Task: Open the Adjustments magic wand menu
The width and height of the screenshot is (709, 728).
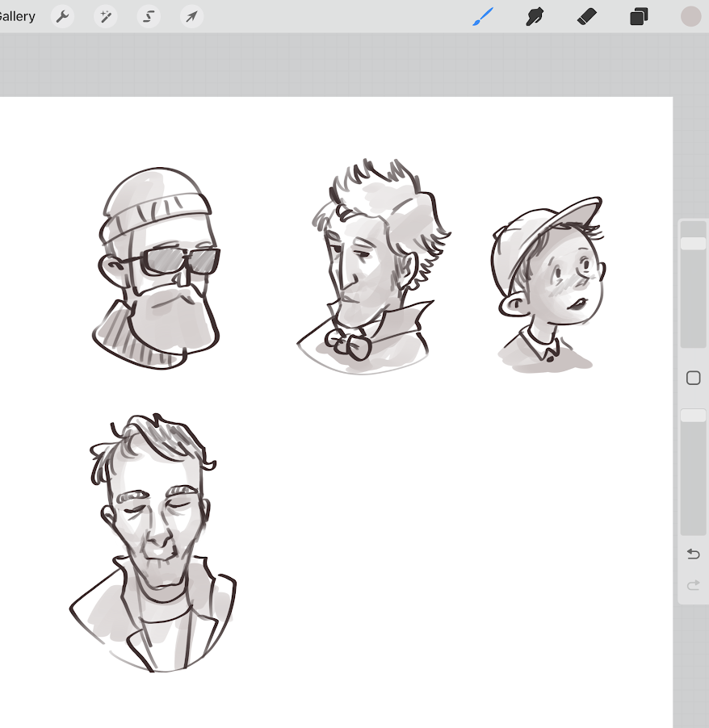Action: click(x=106, y=16)
